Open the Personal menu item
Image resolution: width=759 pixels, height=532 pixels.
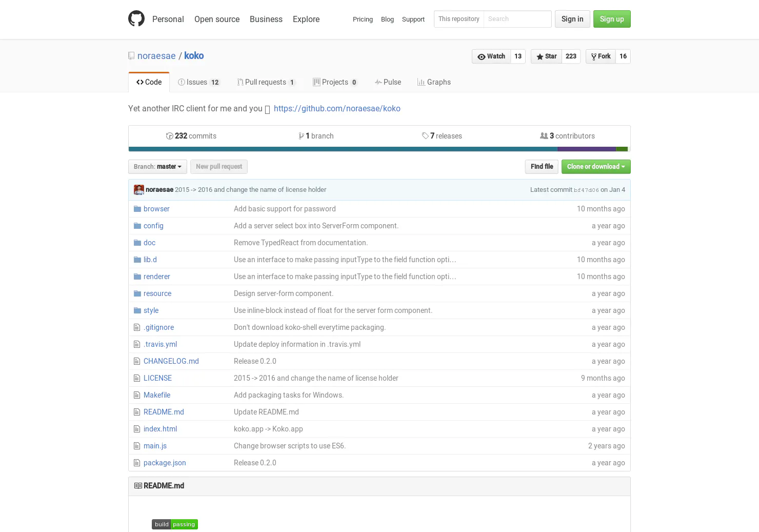[168, 19]
